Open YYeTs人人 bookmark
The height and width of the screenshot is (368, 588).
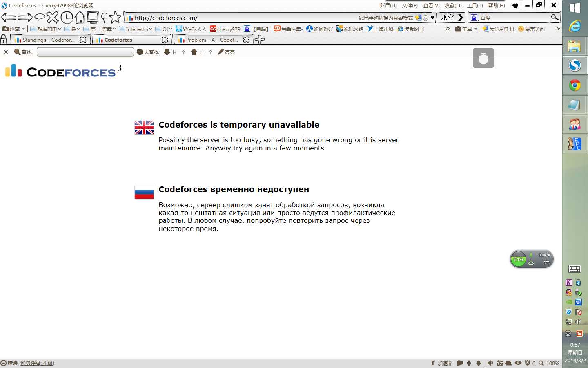click(x=191, y=29)
